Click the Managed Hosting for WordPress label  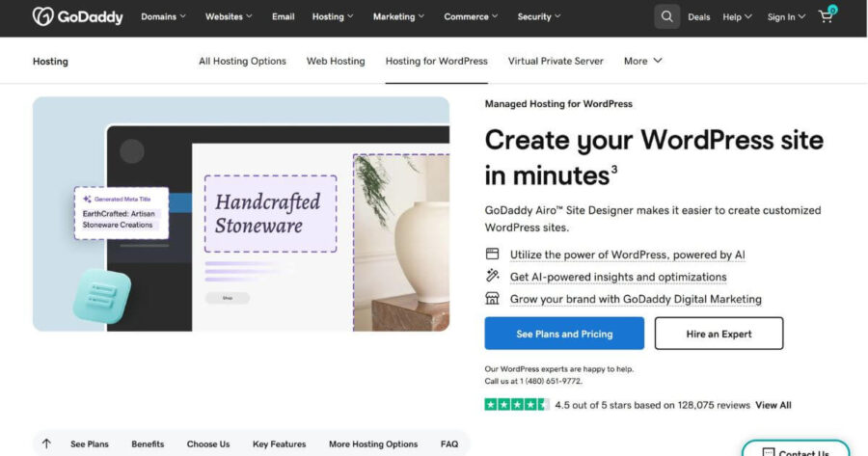coord(558,103)
